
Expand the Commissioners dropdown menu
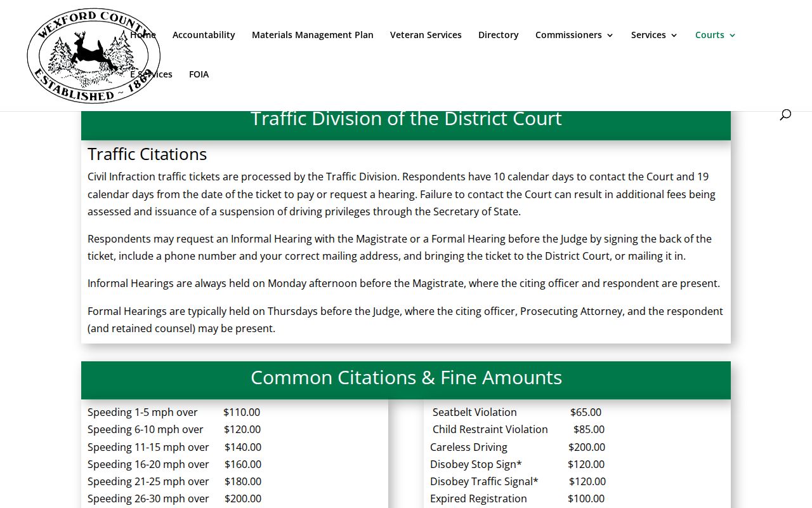point(574,35)
